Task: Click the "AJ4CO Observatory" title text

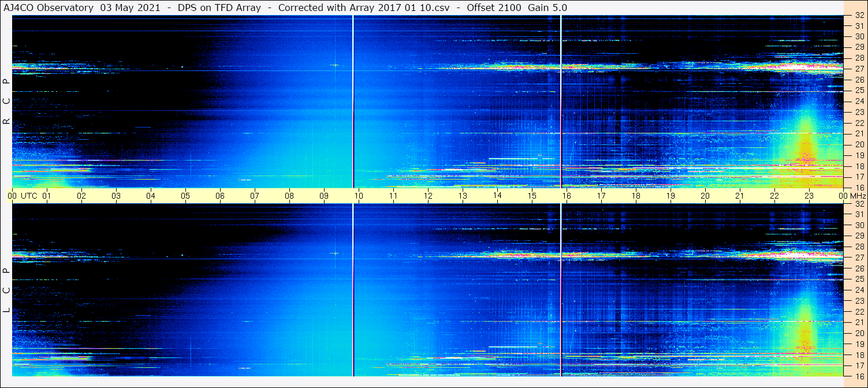Action: point(50,8)
